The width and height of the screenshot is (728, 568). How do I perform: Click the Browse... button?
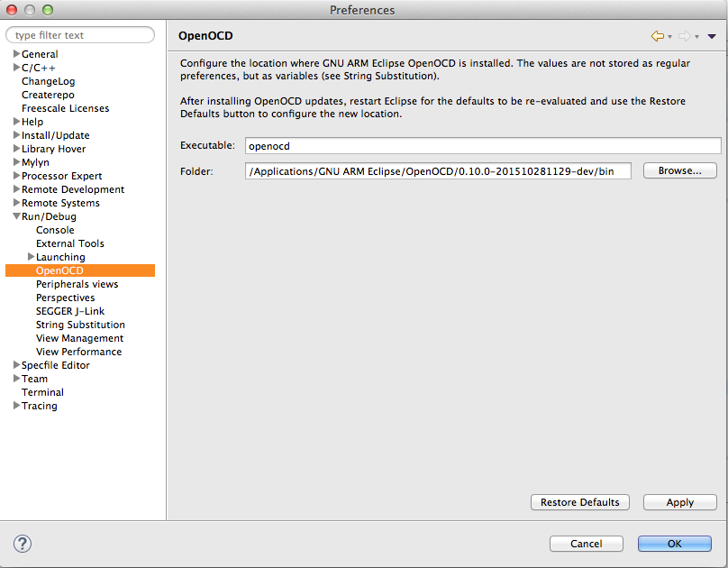tap(679, 170)
